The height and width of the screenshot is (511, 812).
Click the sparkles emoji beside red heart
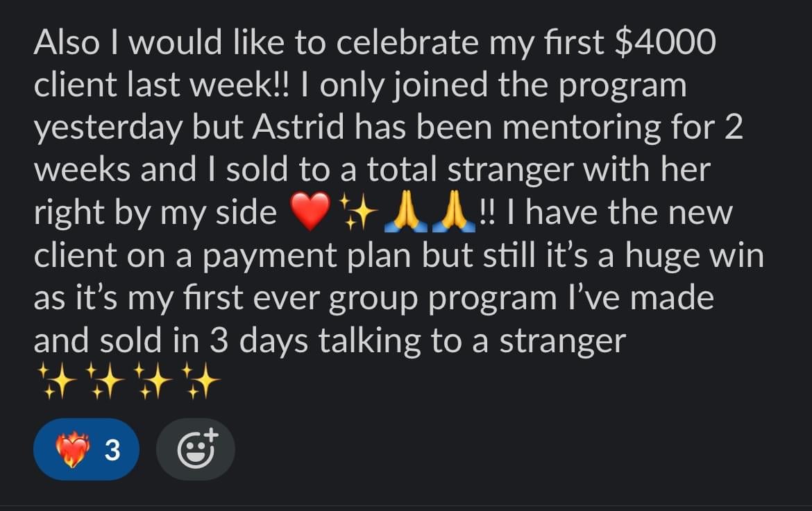coord(358,211)
